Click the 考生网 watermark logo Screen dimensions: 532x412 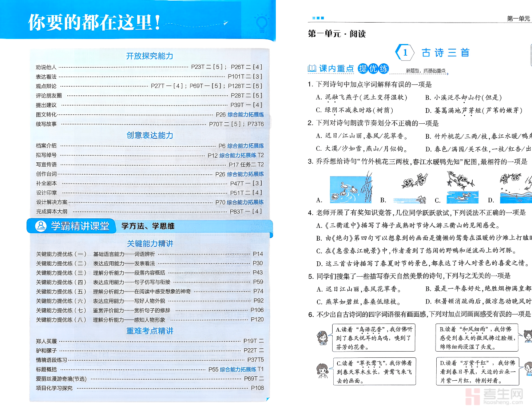494,396
